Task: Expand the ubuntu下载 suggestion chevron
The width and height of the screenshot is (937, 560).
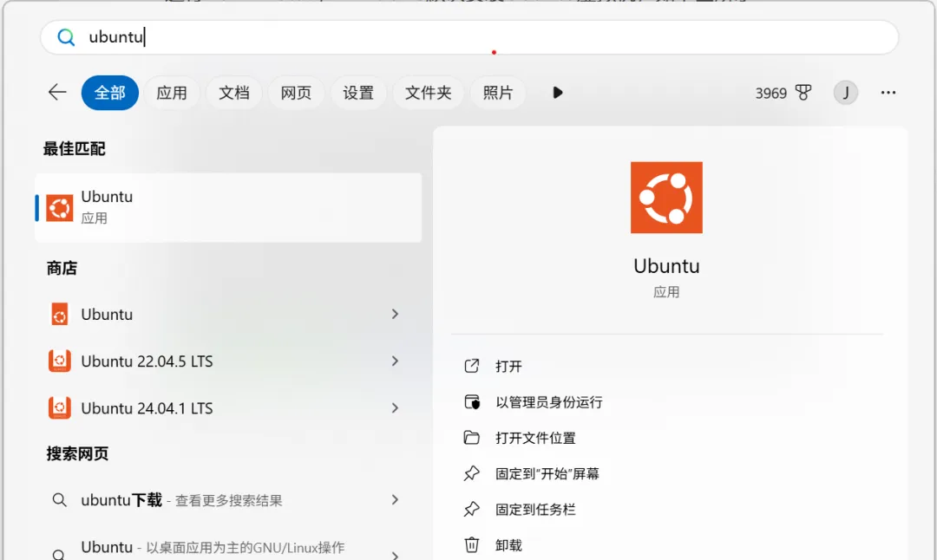Action: pos(395,499)
